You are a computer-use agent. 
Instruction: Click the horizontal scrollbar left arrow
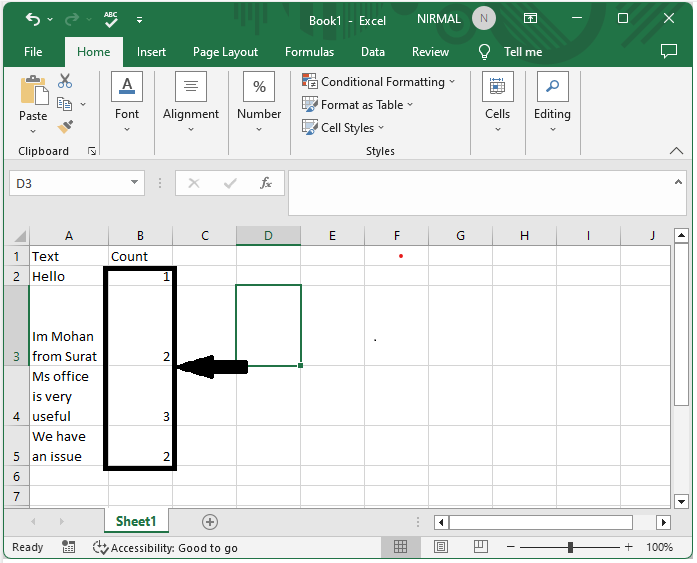(x=441, y=522)
